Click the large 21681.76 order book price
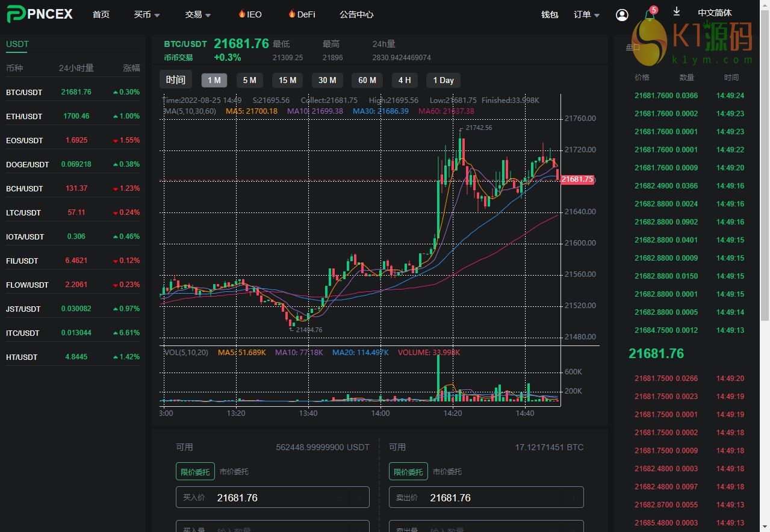Screen dimensions: 770x532 click(656, 353)
